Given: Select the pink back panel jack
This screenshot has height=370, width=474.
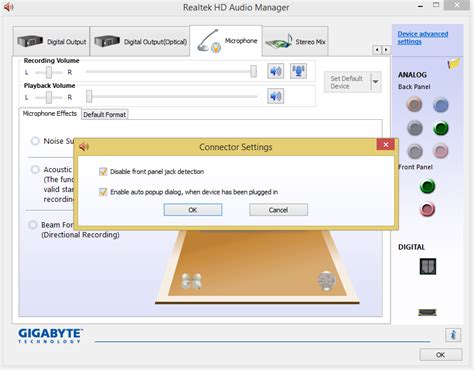Looking at the screenshot, I should click(x=441, y=151).
